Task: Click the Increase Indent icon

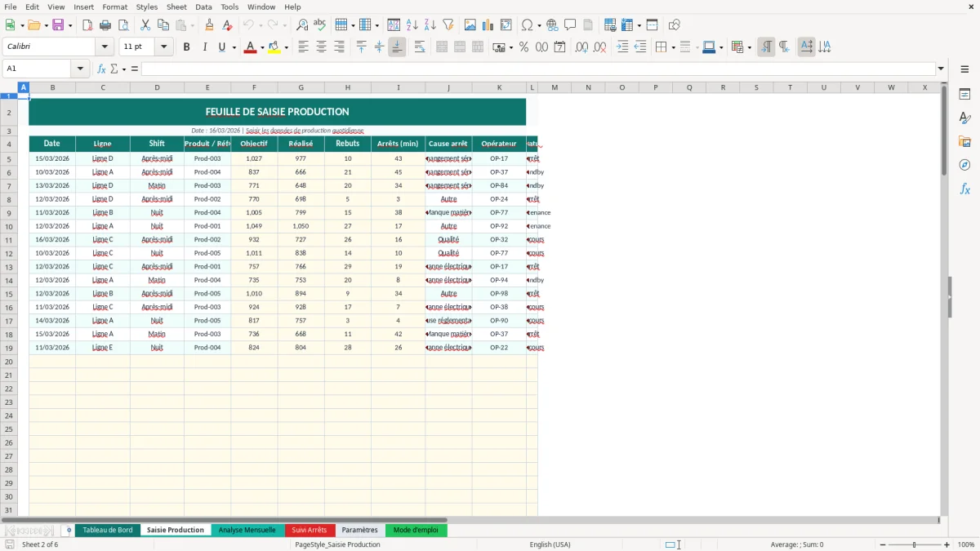Action: click(622, 47)
